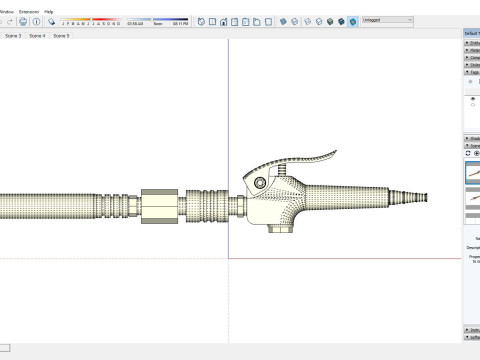Select Shaded face style
This screenshot has width=480, height=360.
pos(330,22)
